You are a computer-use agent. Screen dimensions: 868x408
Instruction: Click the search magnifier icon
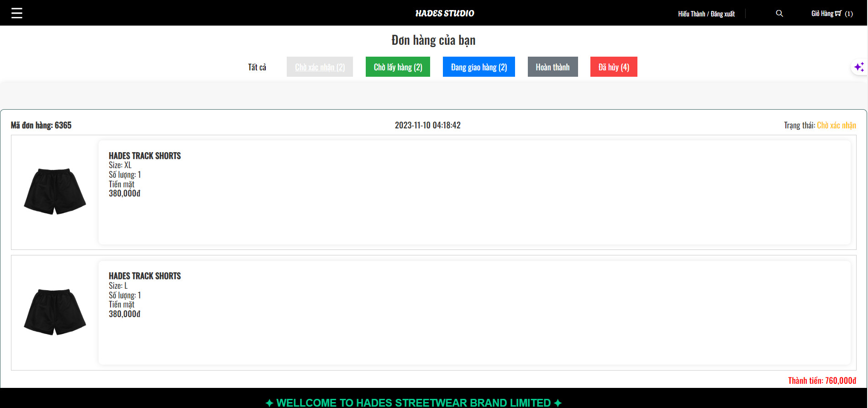point(779,13)
